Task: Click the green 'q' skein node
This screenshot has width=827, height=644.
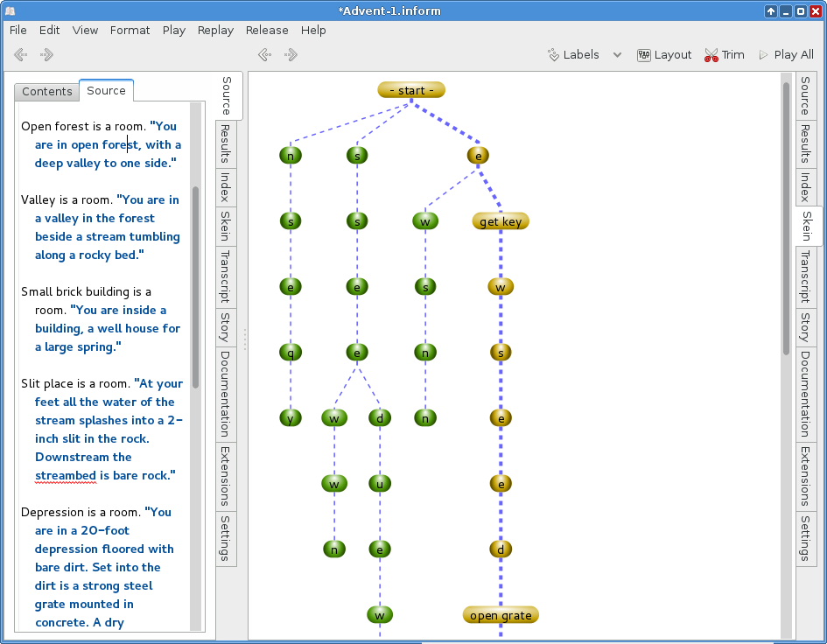Action: (291, 353)
